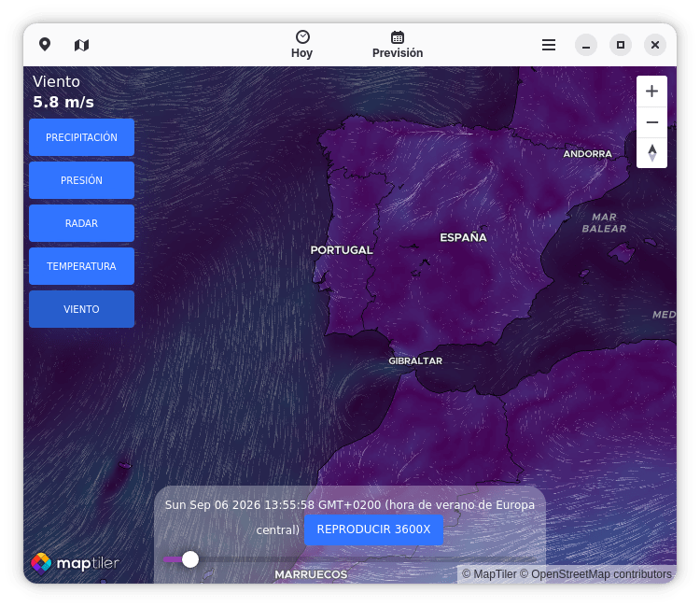Click the MapTiler logo
700x607 pixels.
(75, 563)
